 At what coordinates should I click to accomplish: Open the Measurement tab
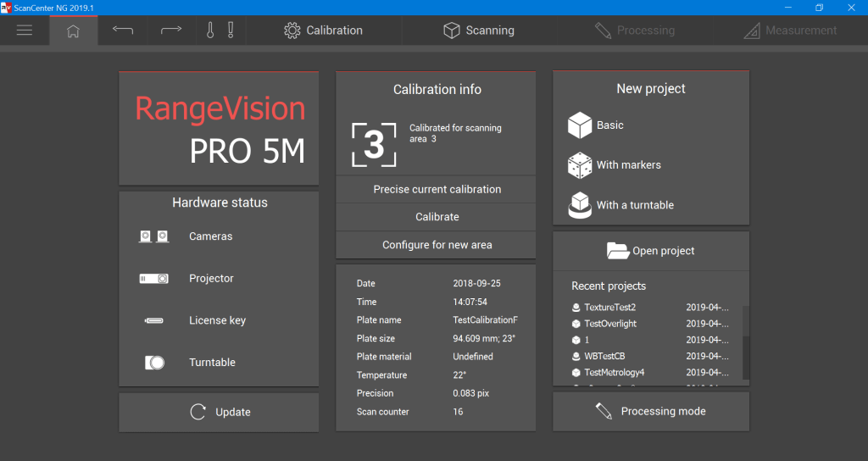tap(791, 31)
